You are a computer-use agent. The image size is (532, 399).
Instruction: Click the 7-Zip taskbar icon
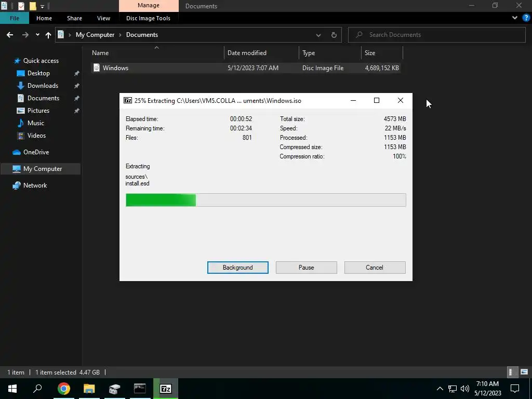click(x=166, y=389)
